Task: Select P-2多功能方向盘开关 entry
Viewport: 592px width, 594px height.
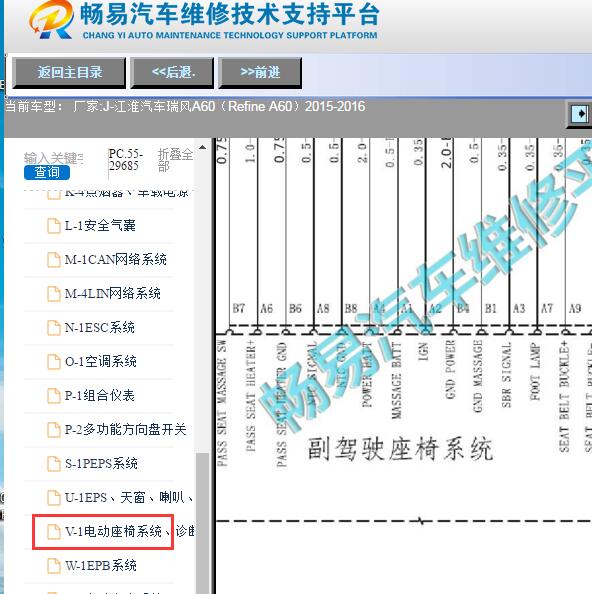Action: (125, 430)
